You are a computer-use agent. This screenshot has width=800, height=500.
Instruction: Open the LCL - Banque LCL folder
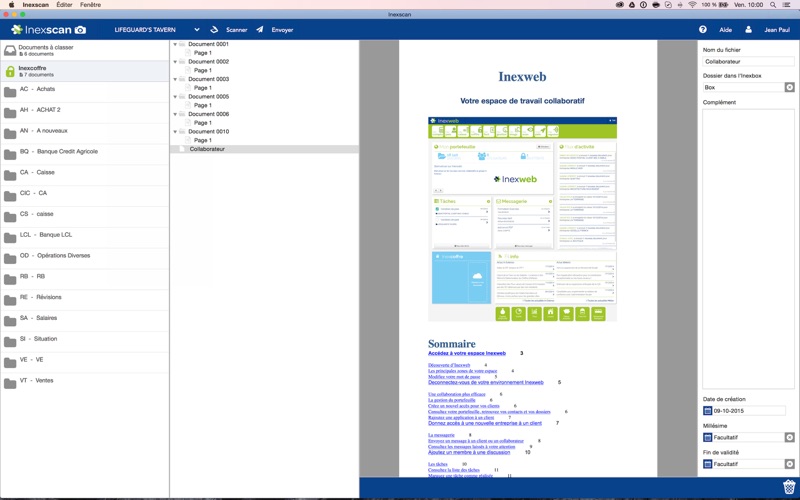coord(85,238)
